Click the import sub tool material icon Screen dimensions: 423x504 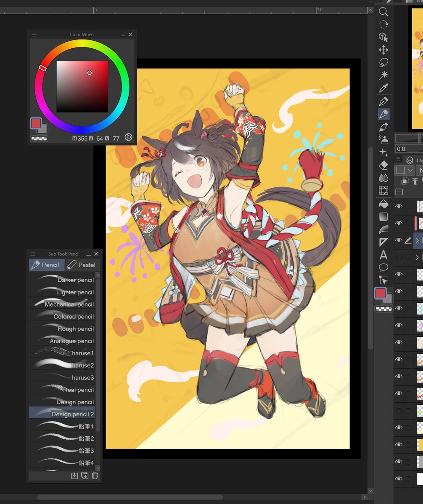click(74, 475)
